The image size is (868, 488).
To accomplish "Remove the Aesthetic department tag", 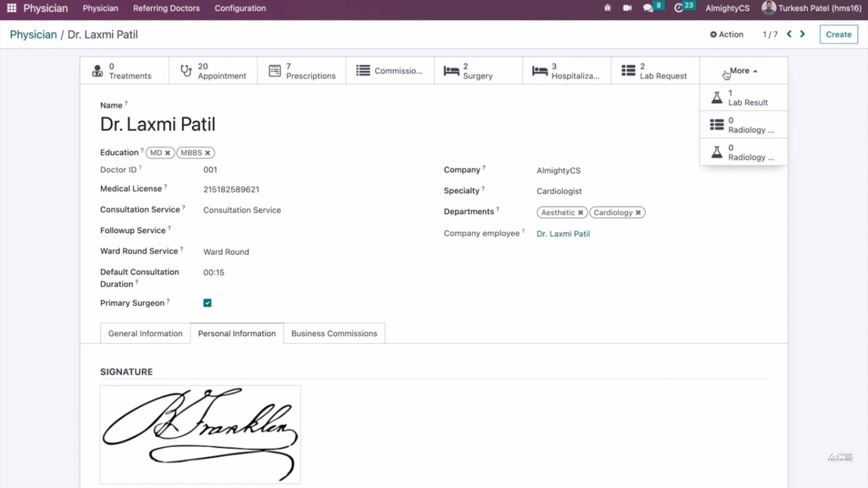I will pos(580,213).
